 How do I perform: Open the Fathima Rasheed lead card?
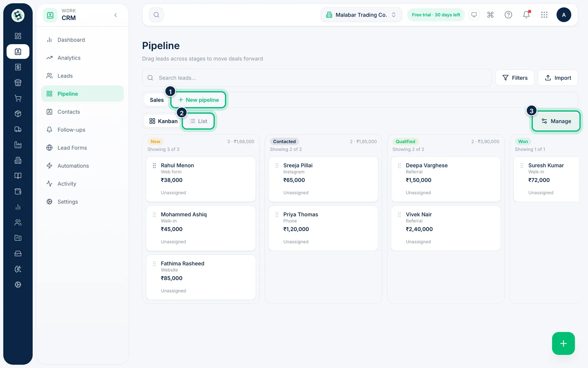tap(201, 277)
